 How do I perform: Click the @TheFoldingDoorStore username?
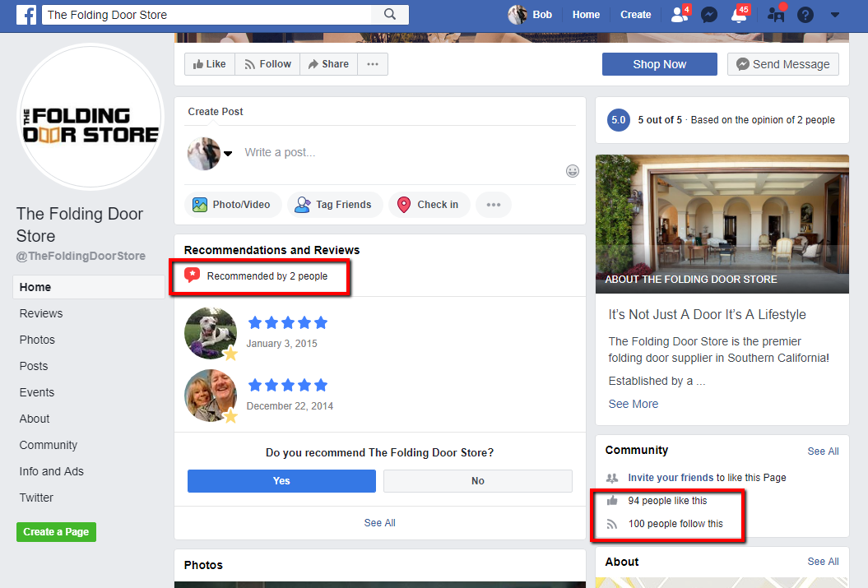tap(81, 256)
